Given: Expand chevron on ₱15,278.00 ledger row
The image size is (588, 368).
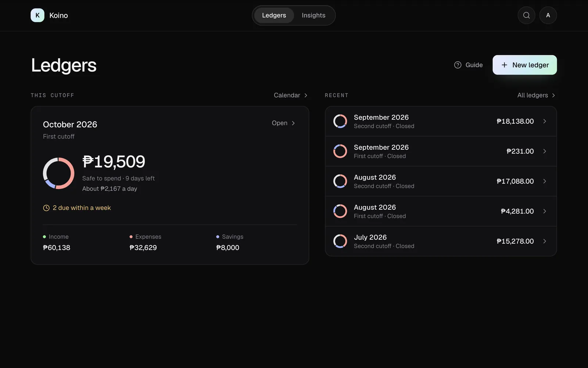Looking at the screenshot, I should tap(545, 241).
